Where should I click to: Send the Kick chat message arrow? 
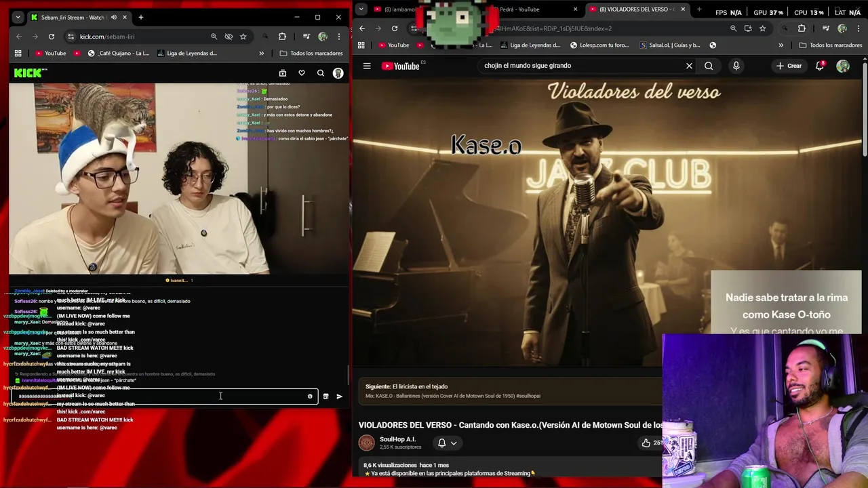click(x=339, y=396)
